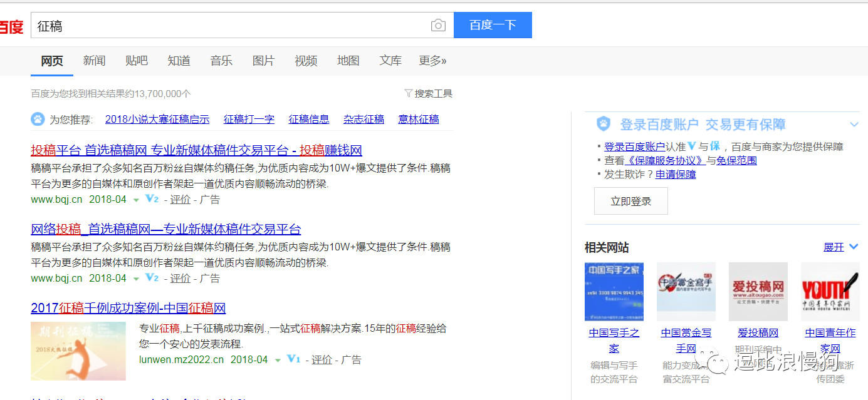Switch to the 图片 tab
The width and height of the screenshot is (868, 400).
point(263,61)
